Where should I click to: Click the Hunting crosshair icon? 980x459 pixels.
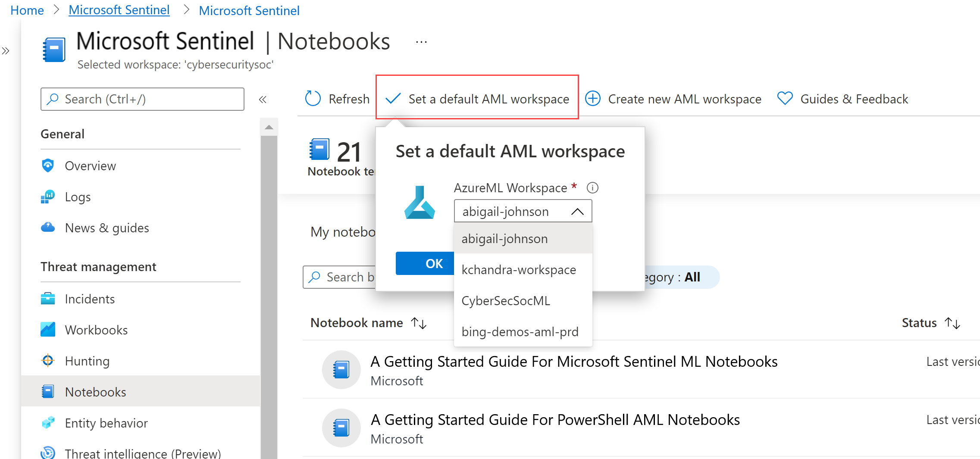pyautogui.click(x=47, y=360)
